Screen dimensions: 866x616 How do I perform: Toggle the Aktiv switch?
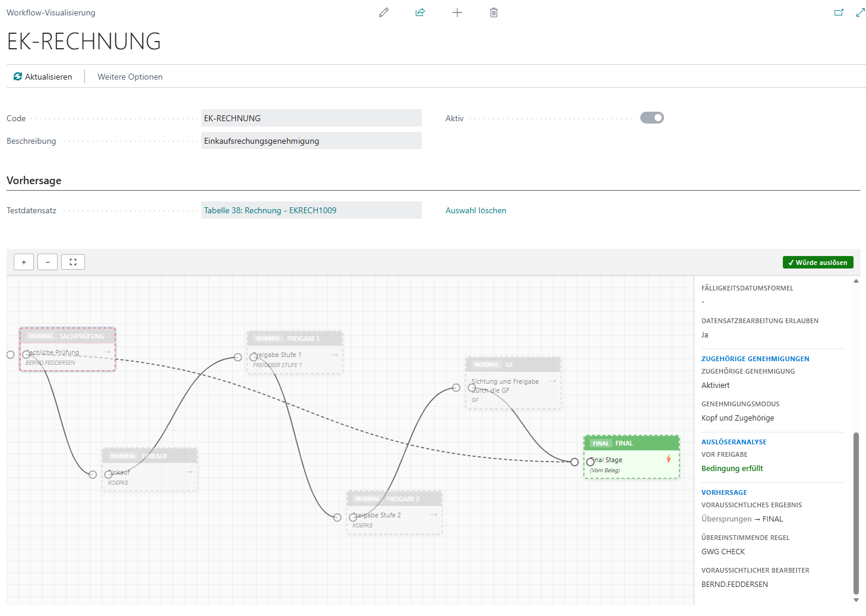pyautogui.click(x=652, y=118)
